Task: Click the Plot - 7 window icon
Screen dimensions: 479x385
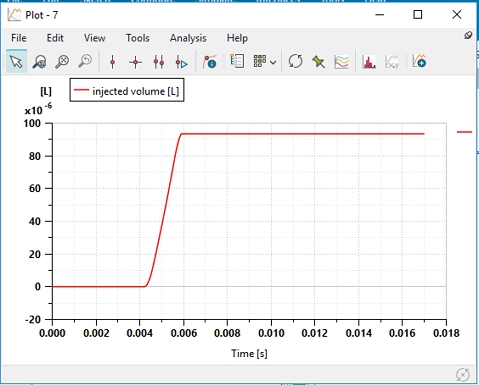Action: [14, 15]
